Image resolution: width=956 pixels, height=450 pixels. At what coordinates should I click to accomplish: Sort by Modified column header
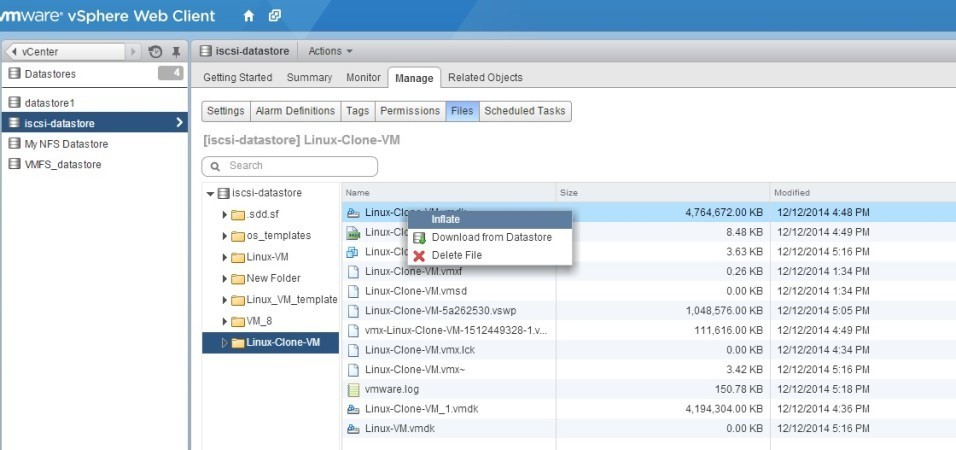tap(863, 193)
